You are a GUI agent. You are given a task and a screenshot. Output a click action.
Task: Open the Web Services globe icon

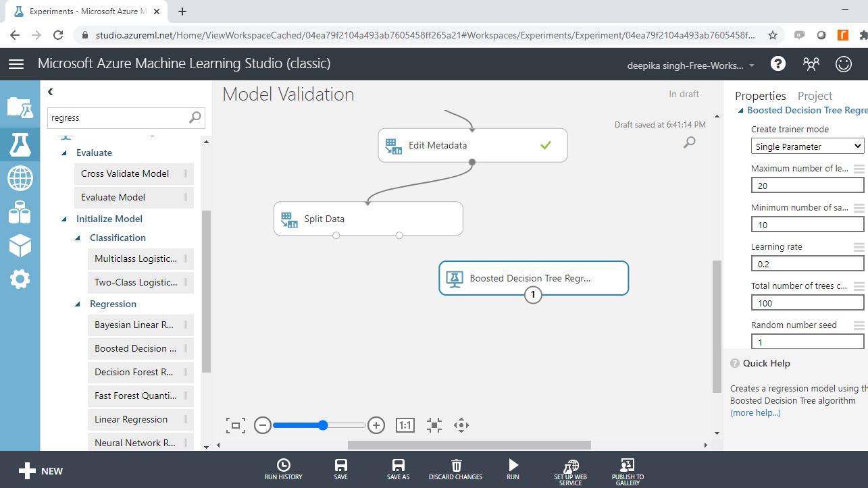coord(20,179)
